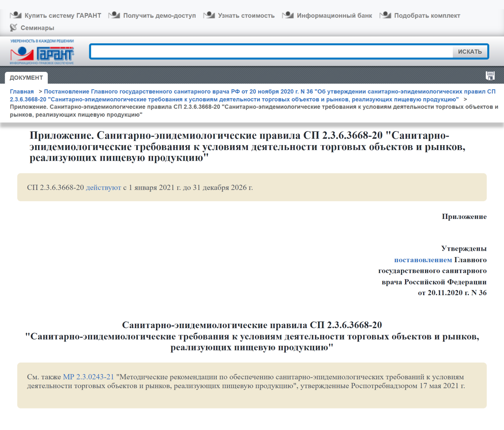This screenshot has height=430, width=504.
Task: Click envelope icon beside Купить систему ГАРАНТ
Action: point(16,15)
